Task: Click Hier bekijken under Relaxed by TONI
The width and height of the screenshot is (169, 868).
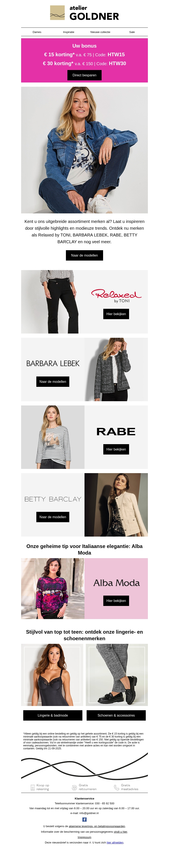Action: pyautogui.click(x=116, y=314)
